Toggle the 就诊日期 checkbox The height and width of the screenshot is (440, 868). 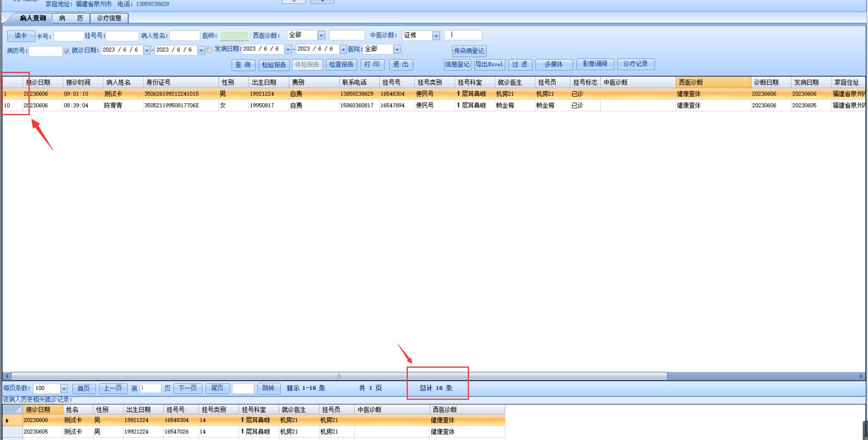[x=67, y=51]
